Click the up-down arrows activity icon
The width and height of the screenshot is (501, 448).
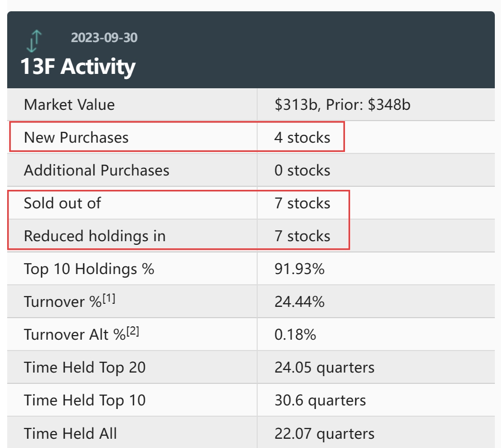point(34,41)
